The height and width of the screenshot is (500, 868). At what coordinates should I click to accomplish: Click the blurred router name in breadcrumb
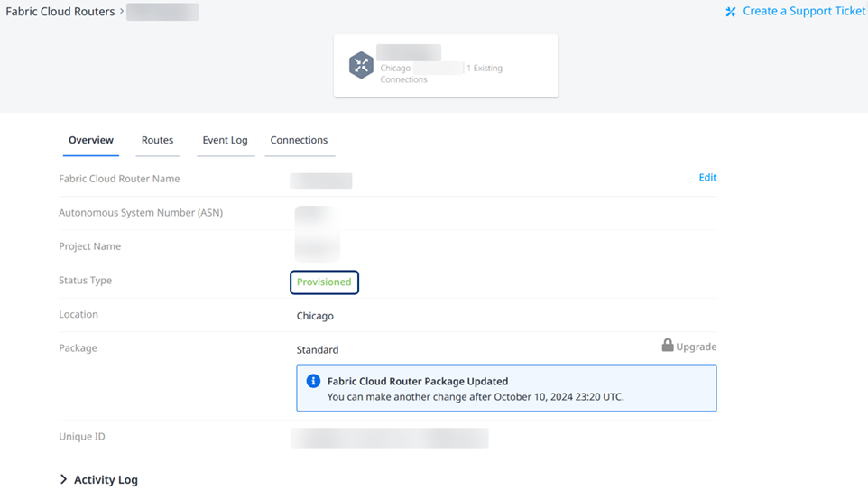(x=162, y=12)
